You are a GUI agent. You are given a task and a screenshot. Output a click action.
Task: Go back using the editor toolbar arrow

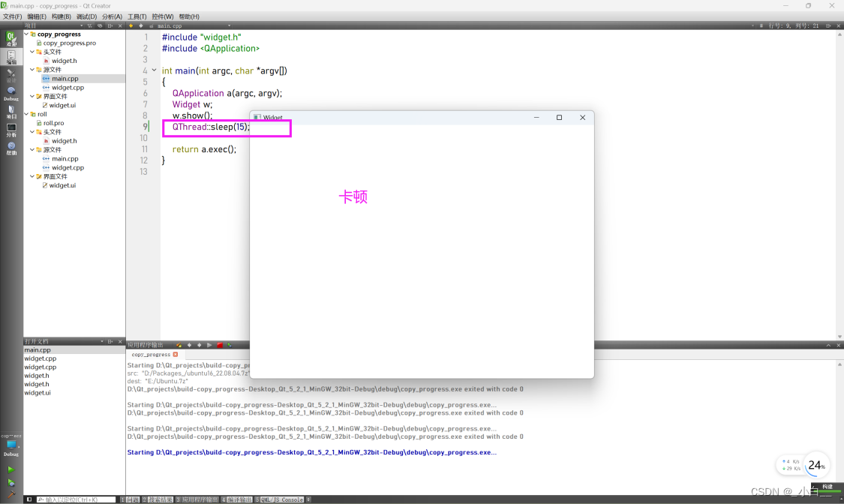pos(131,25)
